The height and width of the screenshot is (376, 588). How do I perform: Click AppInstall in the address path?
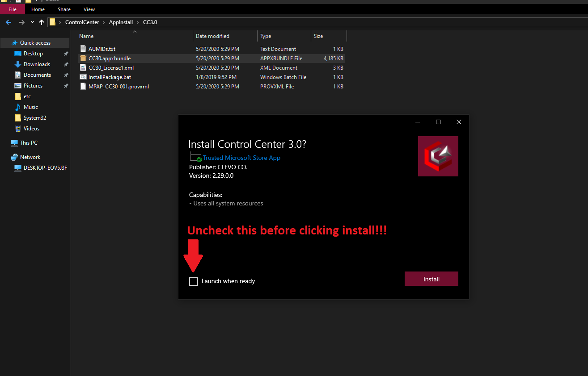(x=121, y=22)
